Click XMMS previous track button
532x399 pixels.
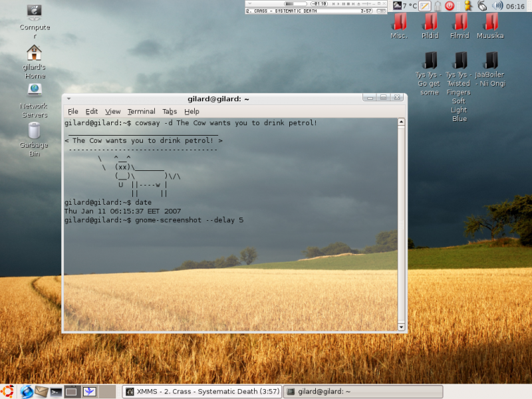point(334,4)
